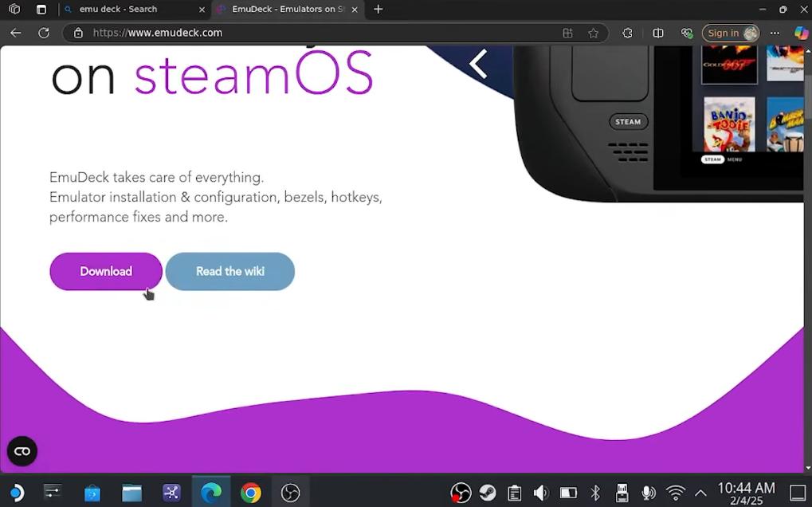The height and width of the screenshot is (507, 812).
Task: Expand hidden system tray icons arrow
Action: point(700,493)
